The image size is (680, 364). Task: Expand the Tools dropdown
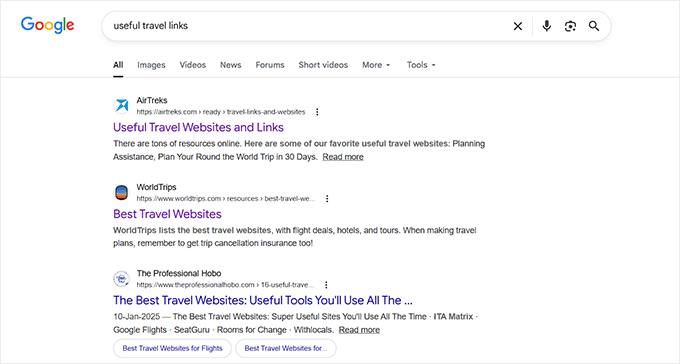(421, 65)
